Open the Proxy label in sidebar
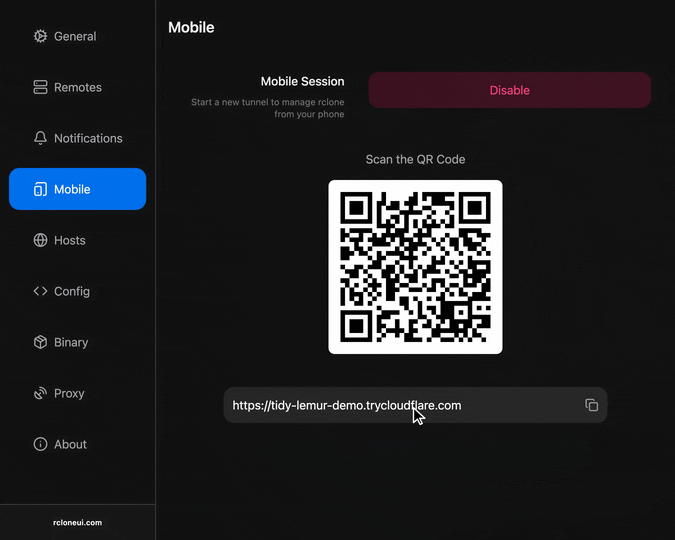Image resolution: width=675 pixels, height=540 pixels. coord(69,394)
